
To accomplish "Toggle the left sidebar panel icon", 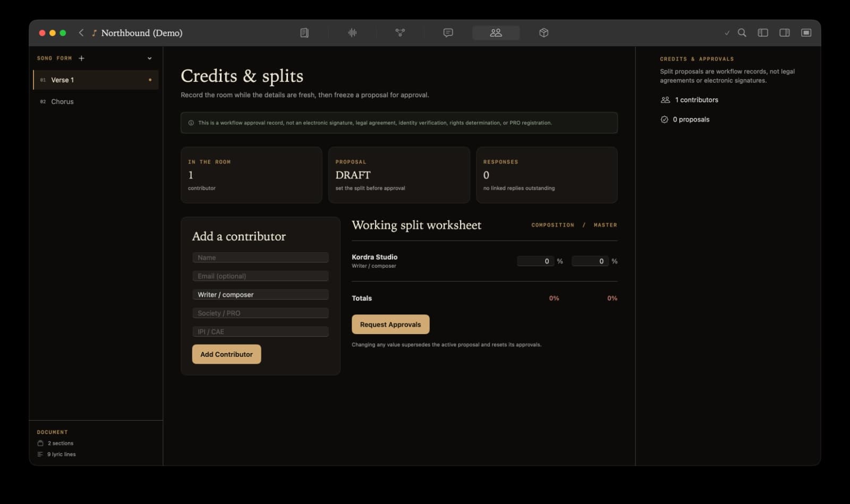I will click(763, 33).
